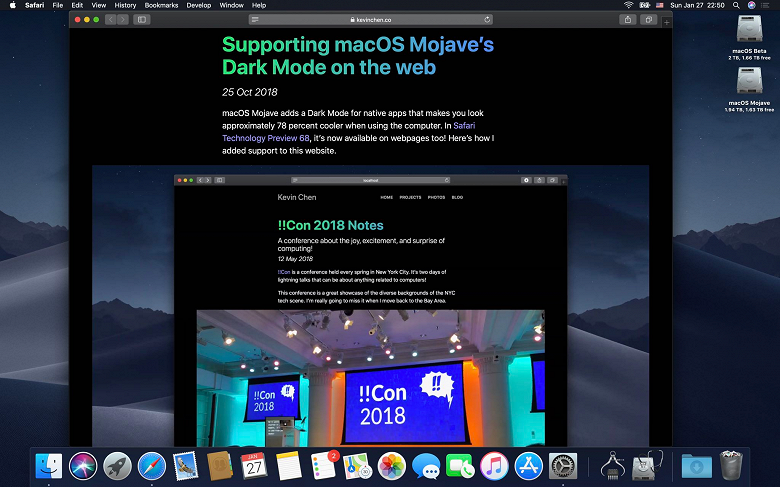Image resolution: width=780 pixels, height=487 pixels.
Task: Open Spotlight search magnifier in menu bar
Action: (x=736, y=5)
